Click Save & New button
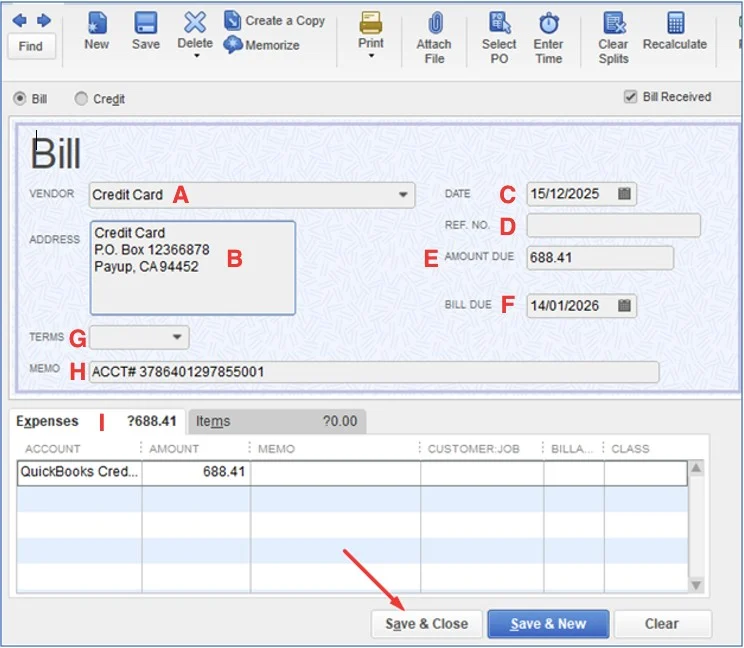 [x=549, y=624]
